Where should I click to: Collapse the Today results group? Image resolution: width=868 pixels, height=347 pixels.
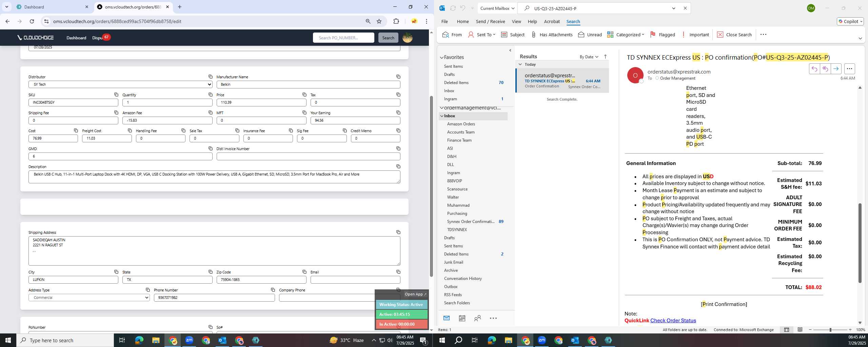tap(520, 64)
